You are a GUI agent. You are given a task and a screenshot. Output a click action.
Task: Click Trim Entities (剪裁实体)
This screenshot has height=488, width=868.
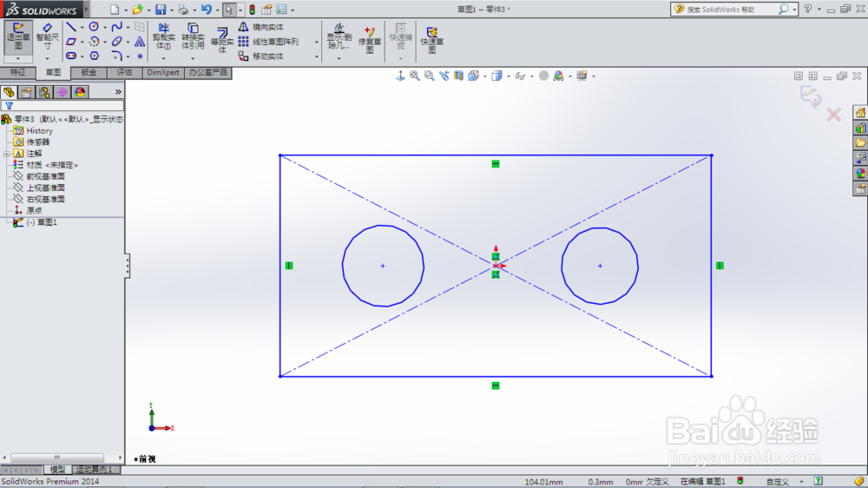pyautogui.click(x=163, y=36)
